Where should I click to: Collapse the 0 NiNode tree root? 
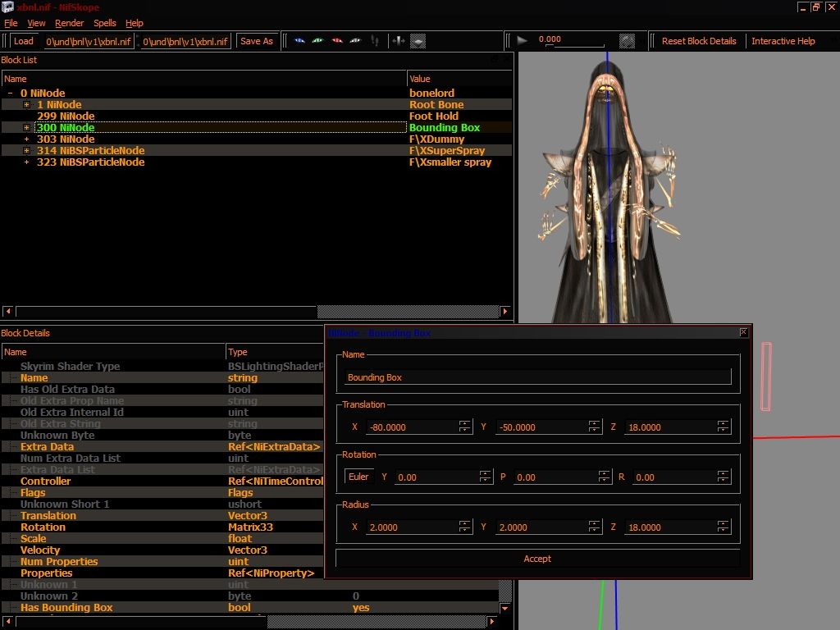point(10,94)
